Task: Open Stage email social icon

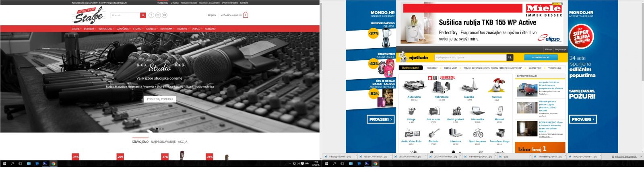Action: (158, 15)
